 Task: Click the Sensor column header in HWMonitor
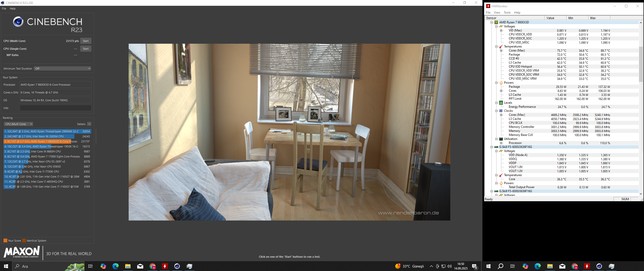click(x=515, y=18)
